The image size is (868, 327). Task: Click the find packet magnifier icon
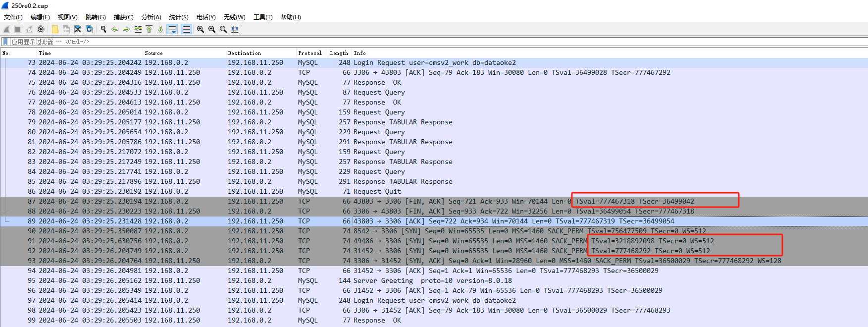(x=103, y=29)
